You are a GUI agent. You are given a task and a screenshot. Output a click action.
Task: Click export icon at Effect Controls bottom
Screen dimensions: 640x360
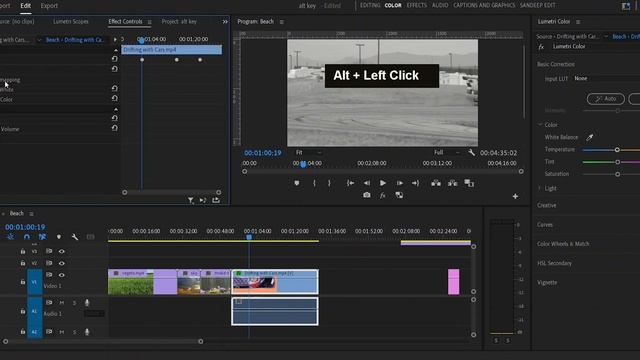pos(216,200)
